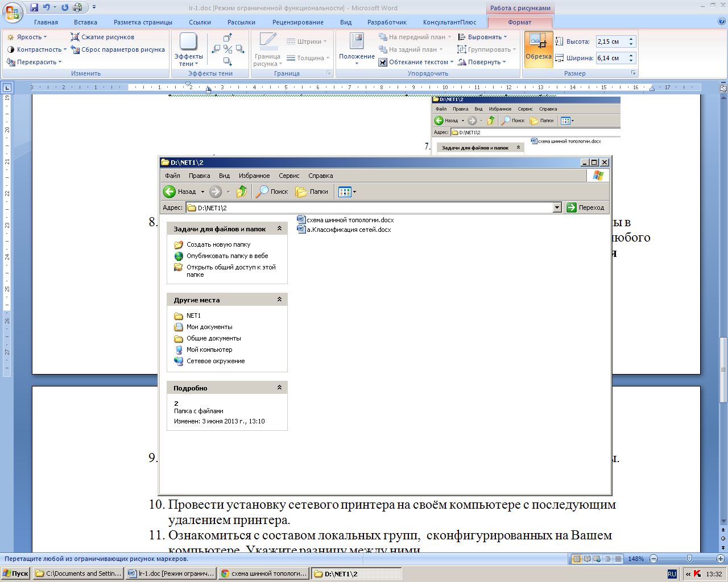
Task: Select the Обрезка crop tool
Action: coord(538,49)
